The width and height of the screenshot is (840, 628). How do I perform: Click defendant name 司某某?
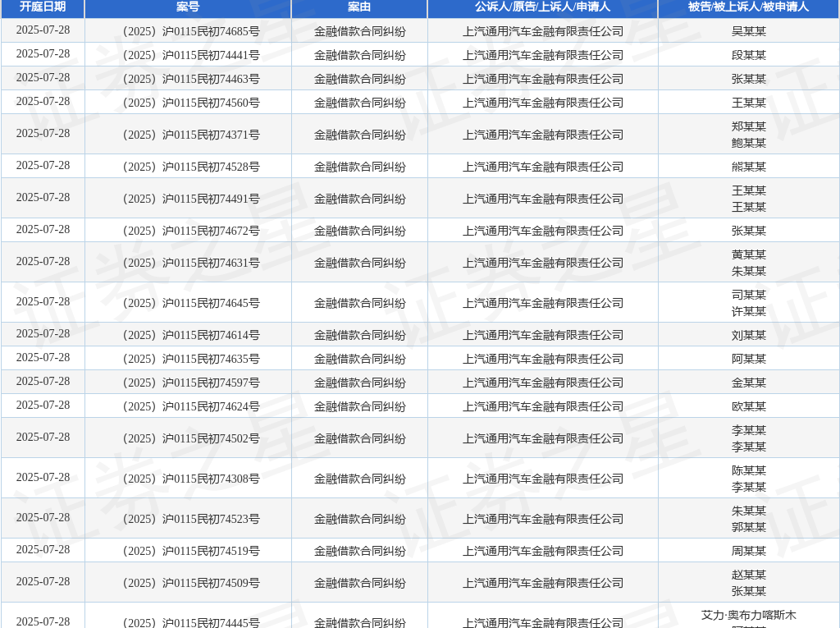[749, 295]
